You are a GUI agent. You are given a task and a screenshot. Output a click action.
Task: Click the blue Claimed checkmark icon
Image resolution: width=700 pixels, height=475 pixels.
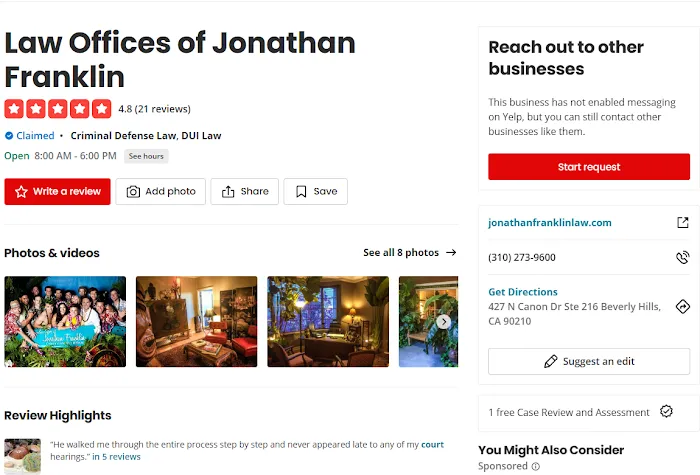click(x=9, y=136)
